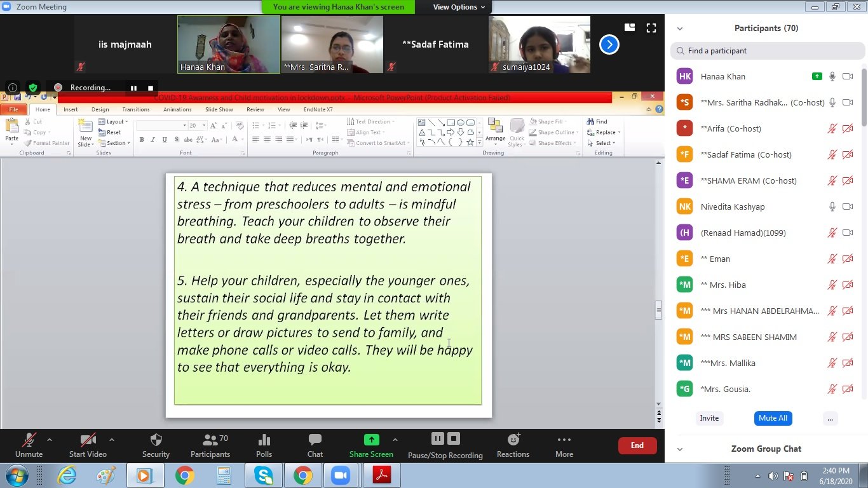Click the red End meeting button
This screenshot has height=488, width=868.
pyautogui.click(x=637, y=445)
